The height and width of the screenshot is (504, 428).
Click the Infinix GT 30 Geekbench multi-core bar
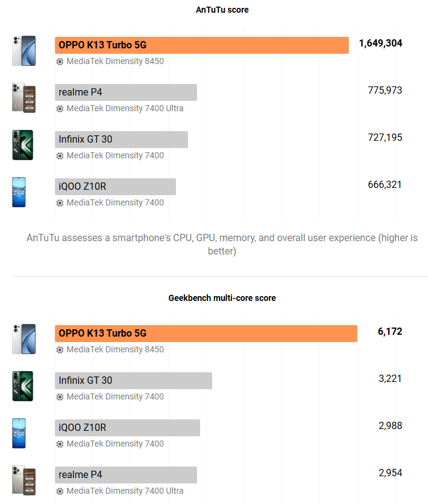coord(133,381)
